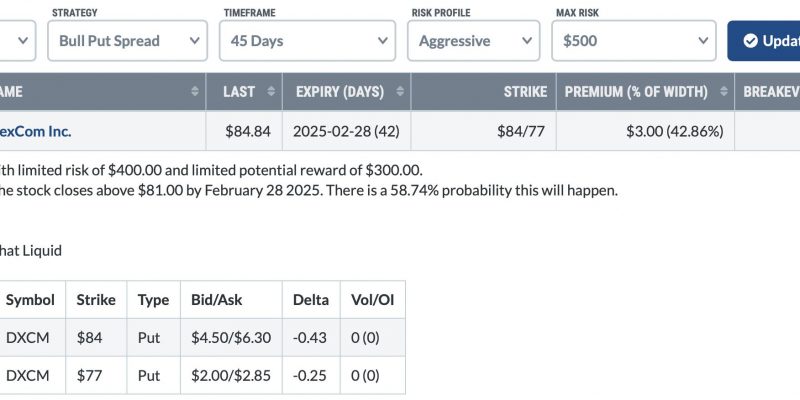
Task: Click the $84/77 strike cell
Action: [483, 131]
